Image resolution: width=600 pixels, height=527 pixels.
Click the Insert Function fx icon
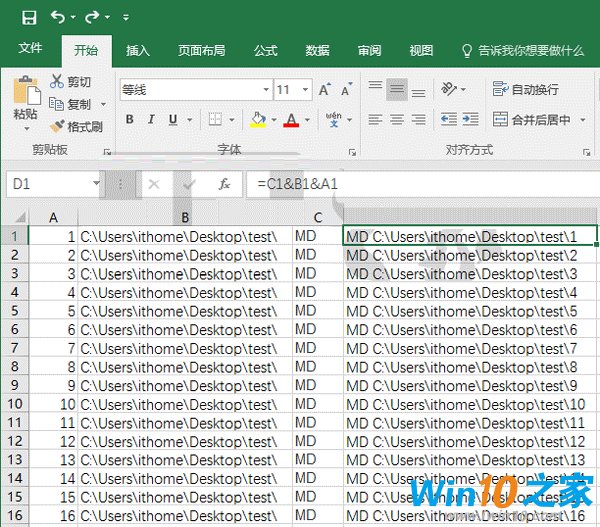point(225,185)
